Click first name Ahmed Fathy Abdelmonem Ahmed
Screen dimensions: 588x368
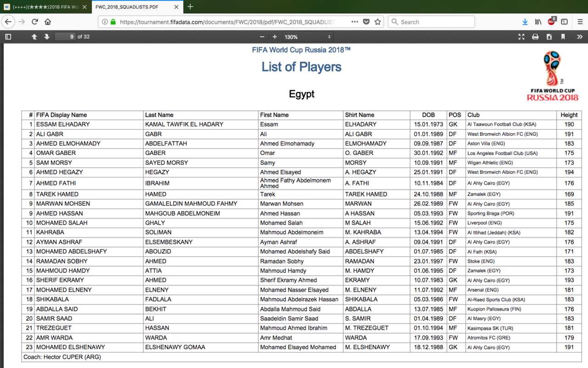point(295,183)
